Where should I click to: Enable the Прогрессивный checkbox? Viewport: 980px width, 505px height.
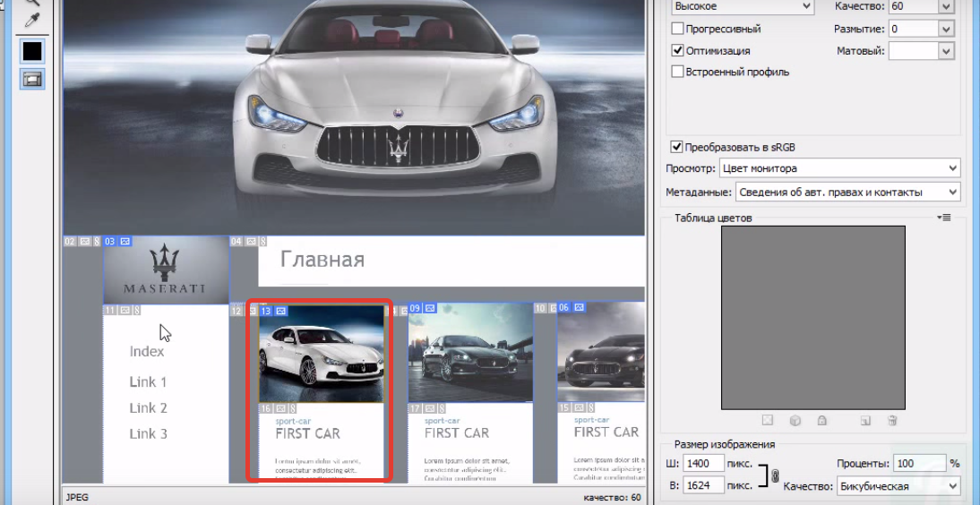[x=678, y=30]
